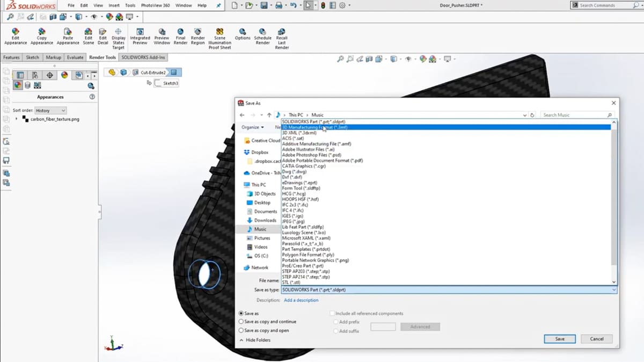Screen dimensions: 644x362
Task: Select Render Region tool
Action: point(197,37)
